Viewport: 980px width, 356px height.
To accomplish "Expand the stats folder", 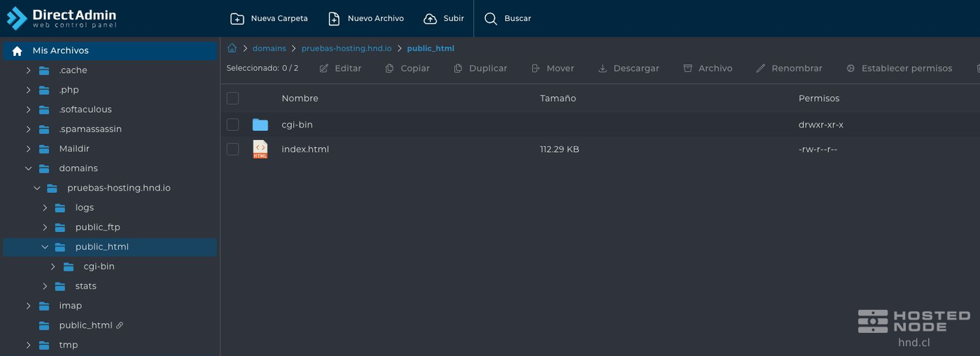I will (45, 287).
